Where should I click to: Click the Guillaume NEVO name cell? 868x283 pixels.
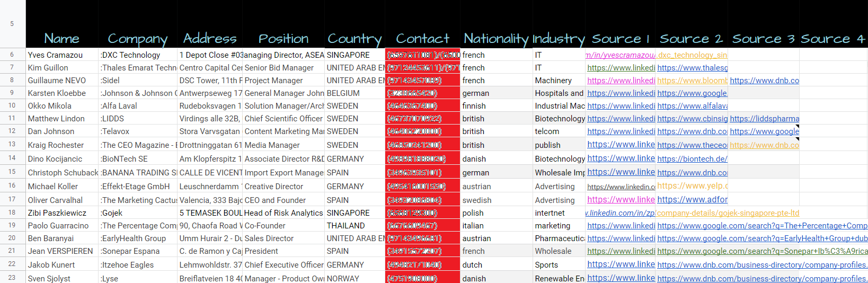coord(62,80)
